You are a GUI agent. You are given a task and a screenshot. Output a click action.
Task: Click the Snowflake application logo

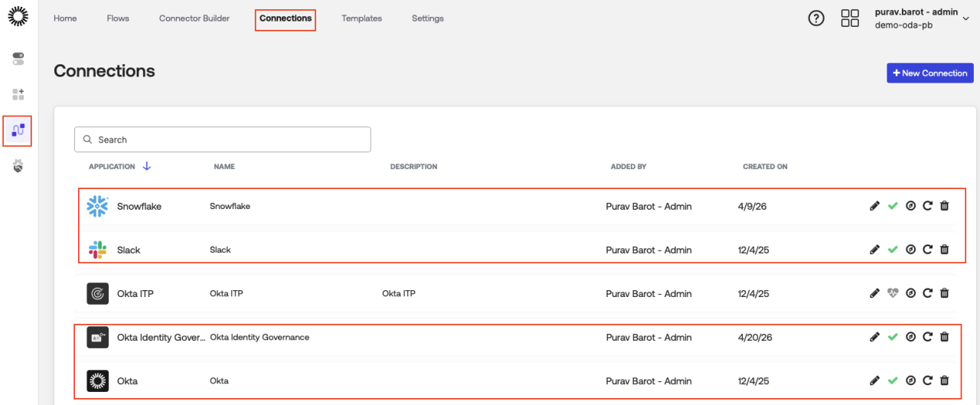click(97, 206)
